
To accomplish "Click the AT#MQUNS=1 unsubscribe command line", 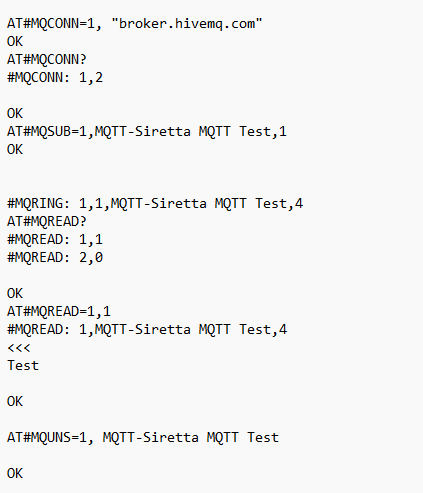I will click(143, 438).
